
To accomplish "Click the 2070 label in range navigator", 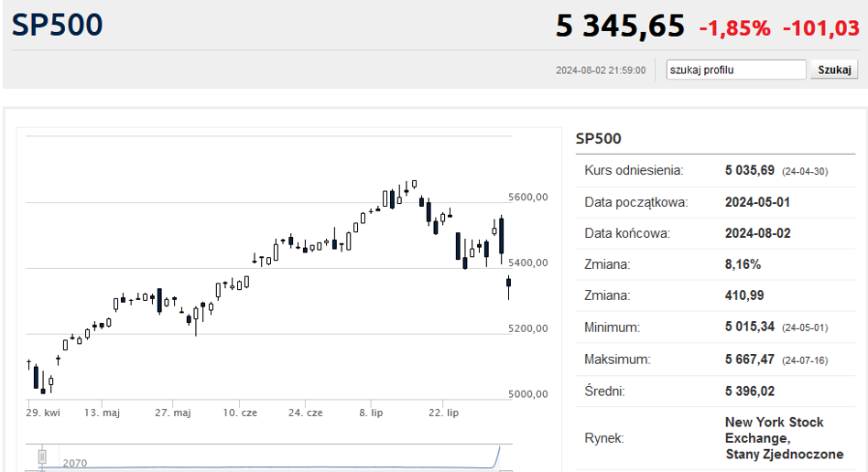I will [x=75, y=463].
